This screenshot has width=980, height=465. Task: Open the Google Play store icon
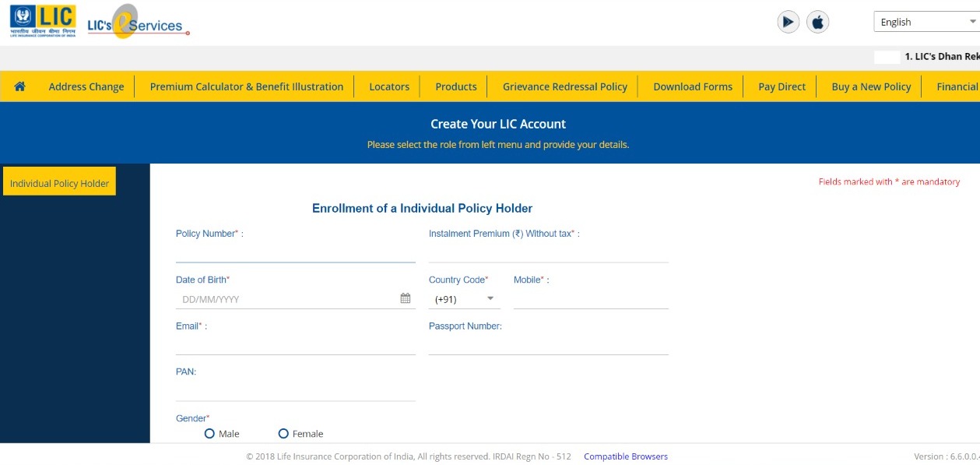[789, 22]
